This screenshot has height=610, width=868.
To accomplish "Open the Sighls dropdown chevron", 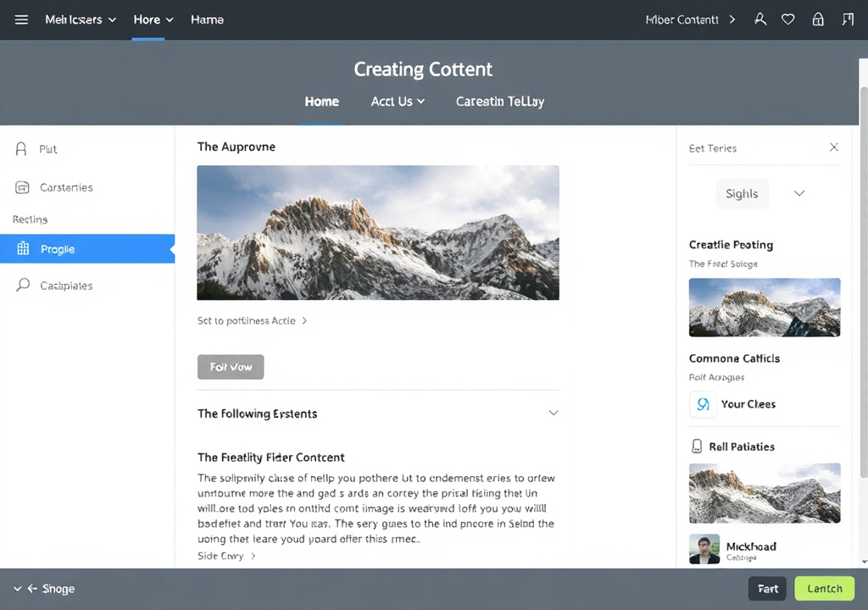I will coord(798,193).
